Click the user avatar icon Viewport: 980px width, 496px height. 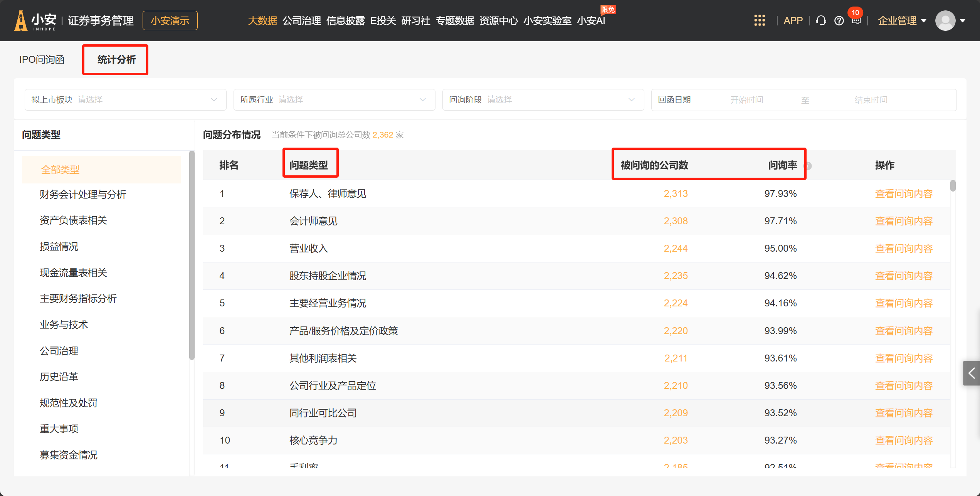(x=945, y=20)
